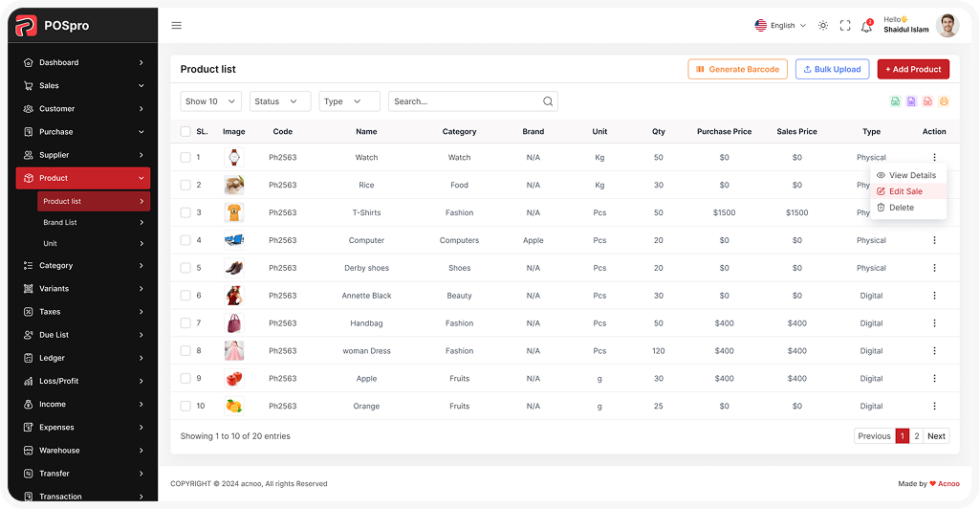Image resolution: width=980 pixels, height=509 pixels.
Task: Click the orange print icon
Action: point(944,101)
